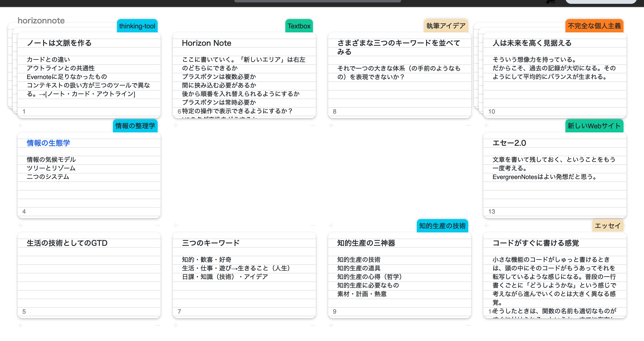Click the plus icon below 三つのキーワード card
This screenshot has height=341, width=644.
point(176,326)
